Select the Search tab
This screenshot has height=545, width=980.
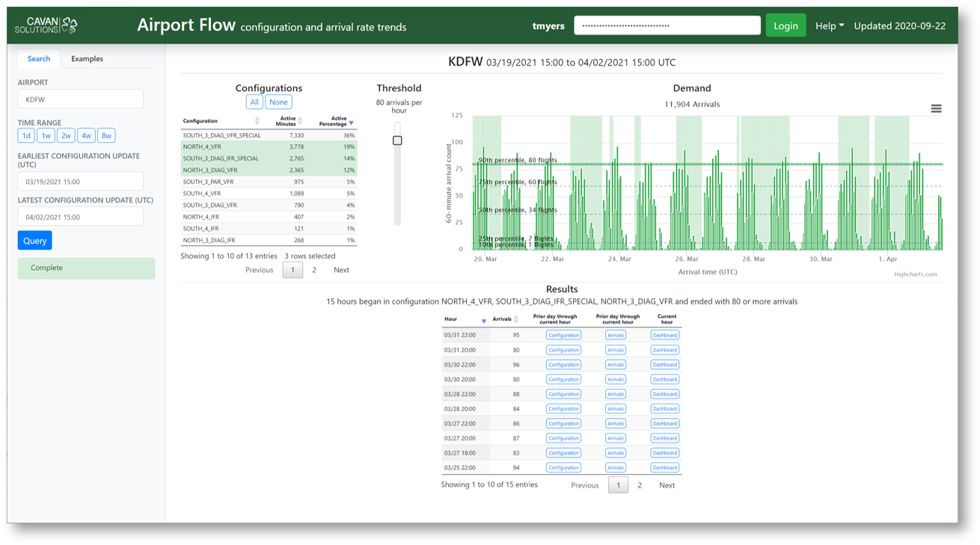tap(39, 58)
